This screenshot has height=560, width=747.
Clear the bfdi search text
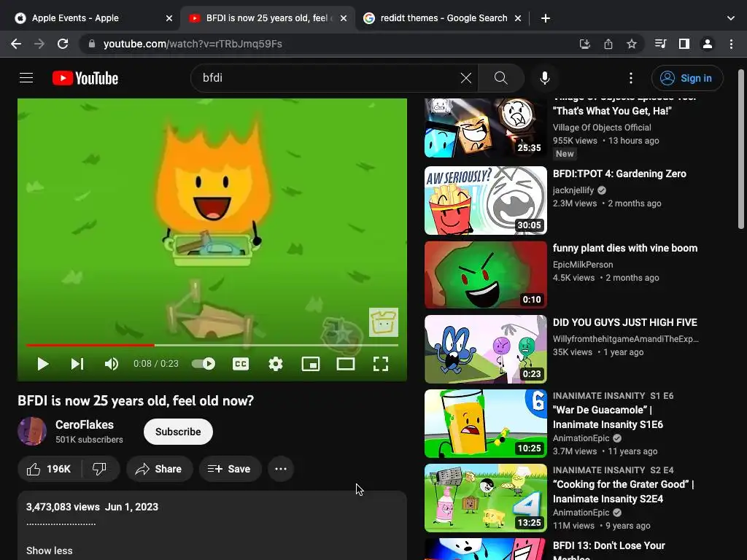tap(466, 78)
